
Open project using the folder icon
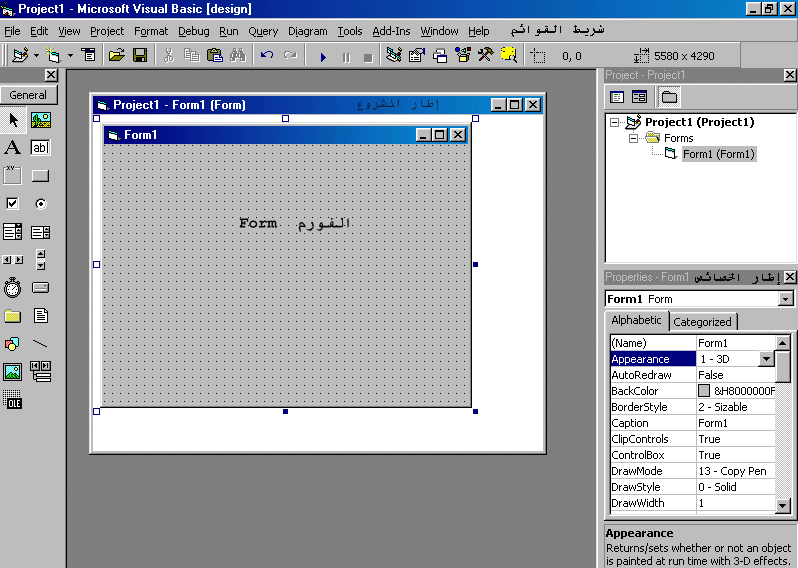coord(117,56)
